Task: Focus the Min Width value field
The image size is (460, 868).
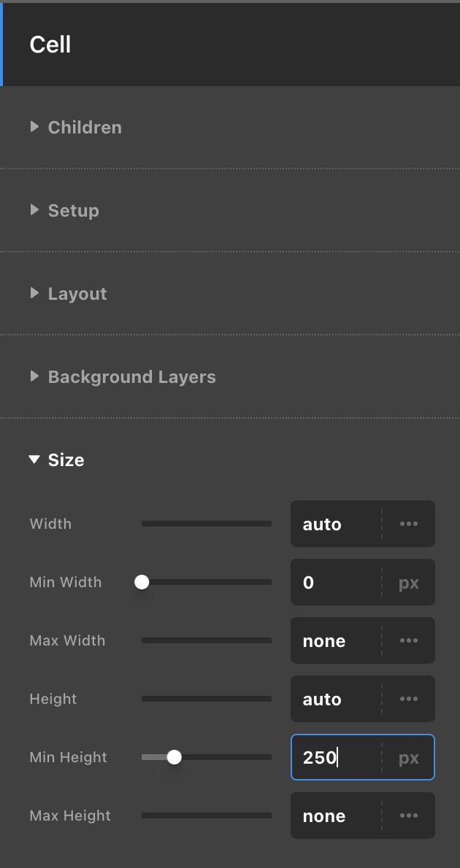Action: pyautogui.click(x=336, y=582)
